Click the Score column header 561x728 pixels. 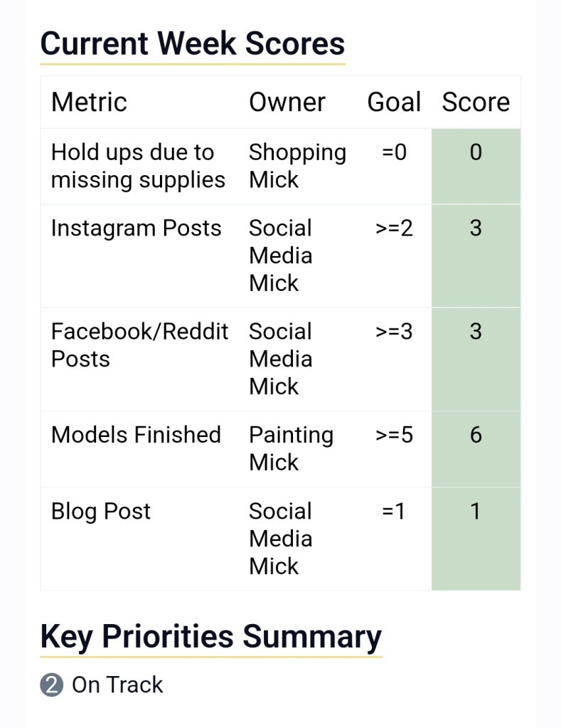(x=476, y=102)
